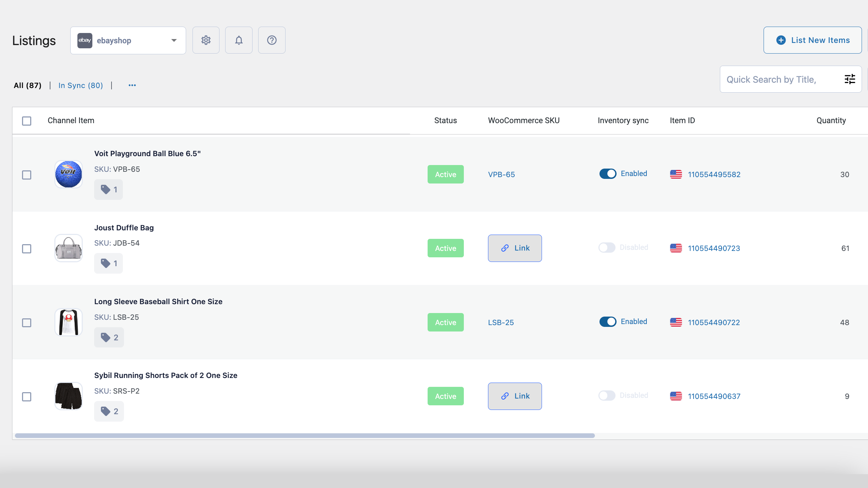Disable inventory sync for Voit Playground Ball
The height and width of the screenshot is (488, 868).
608,174
